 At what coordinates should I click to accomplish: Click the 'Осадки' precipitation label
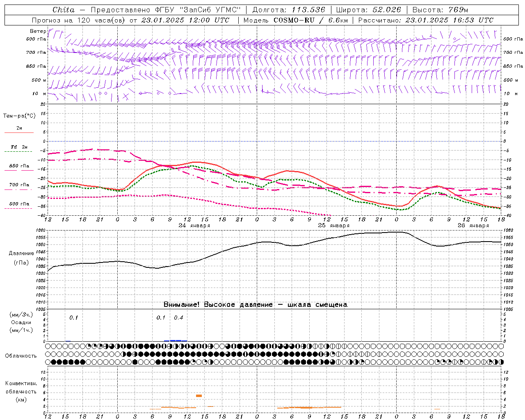click(21, 322)
